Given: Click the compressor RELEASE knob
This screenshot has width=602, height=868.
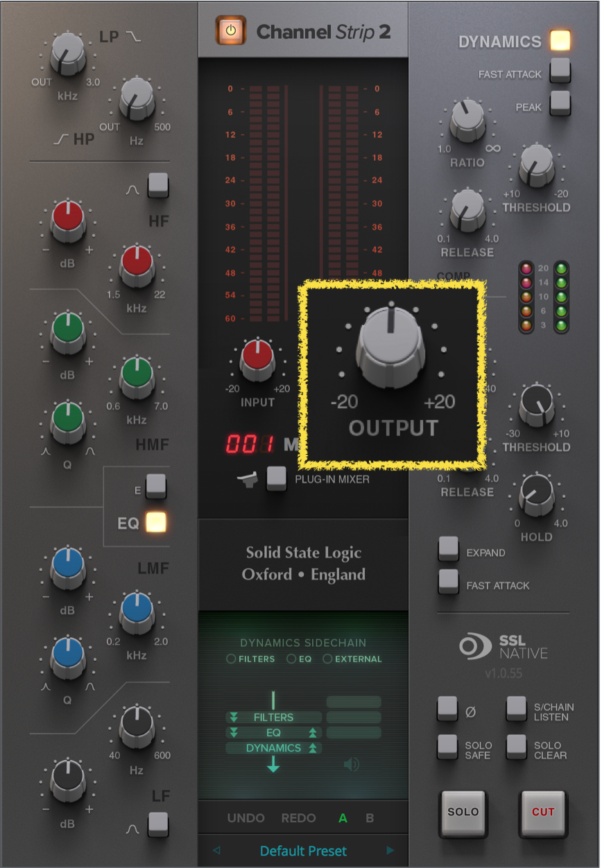Looking at the screenshot, I should tap(467, 211).
